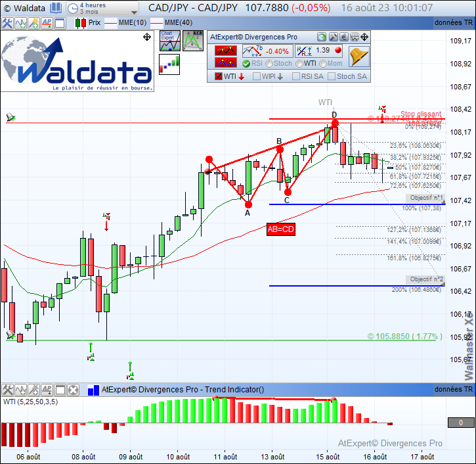Viewport: 476px width, 464px height.
Task: Enable the WIPI checkbox
Action: (x=257, y=76)
